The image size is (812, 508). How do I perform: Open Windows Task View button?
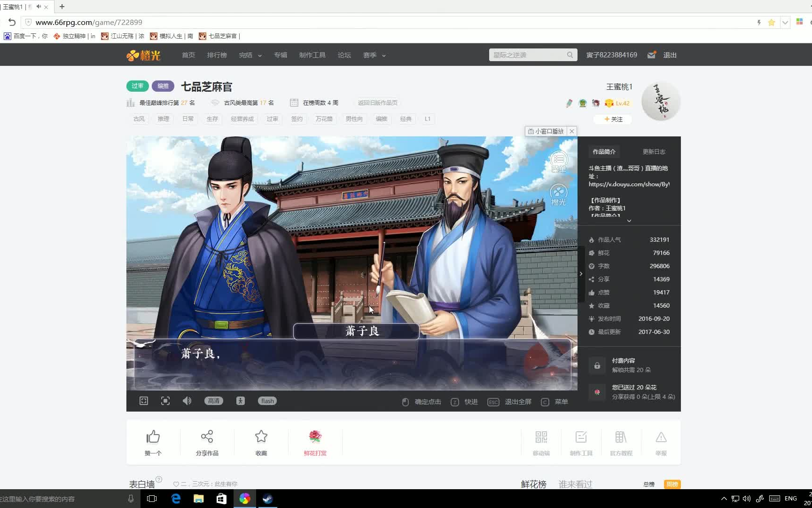(152, 499)
